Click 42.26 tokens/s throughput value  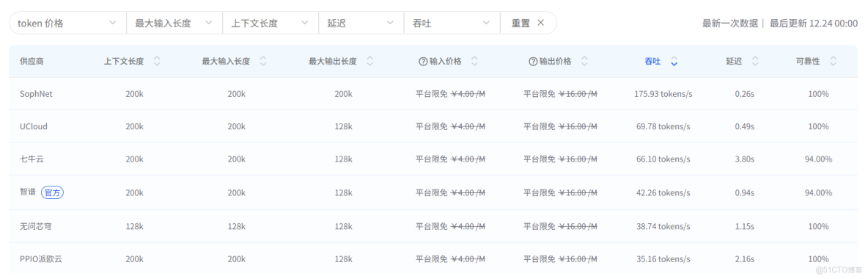click(663, 192)
